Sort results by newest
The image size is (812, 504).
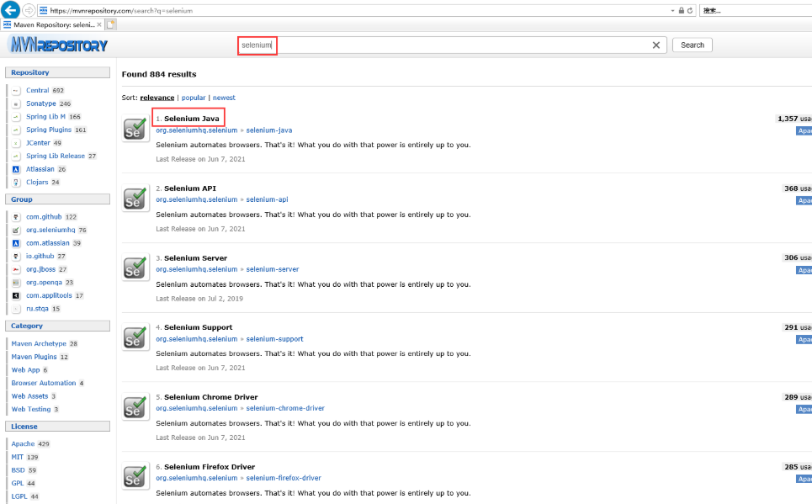pyautogui.click(x=224, y=98)
